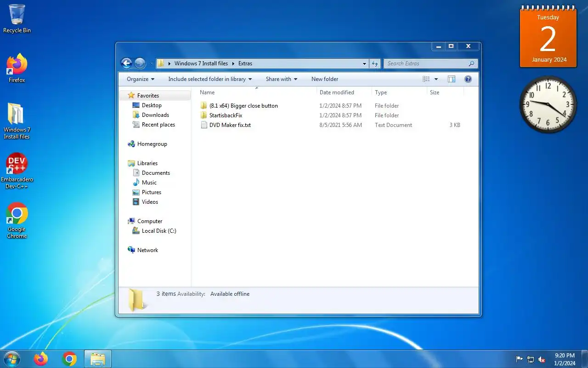Click Windows 7 Install files desktop folder
The width and height of the screenshot is (588, 368).
point(17,121)
